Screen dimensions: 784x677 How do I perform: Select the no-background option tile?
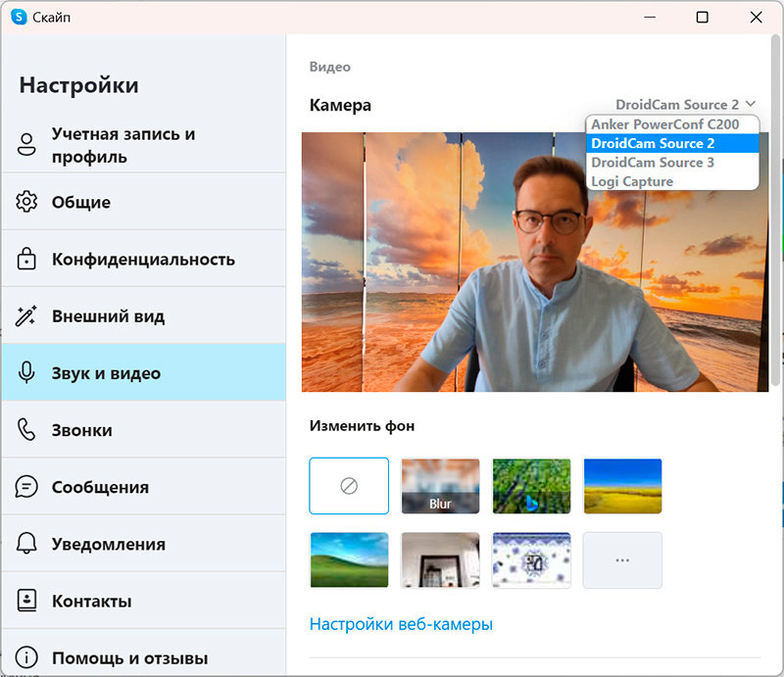[x=349, y=486]
